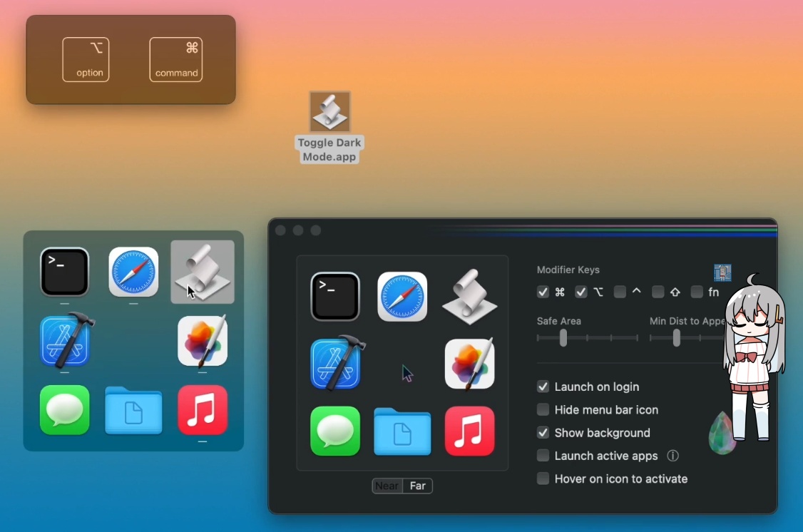Open Messages in the floating launcher grid

tap(64, 409)
